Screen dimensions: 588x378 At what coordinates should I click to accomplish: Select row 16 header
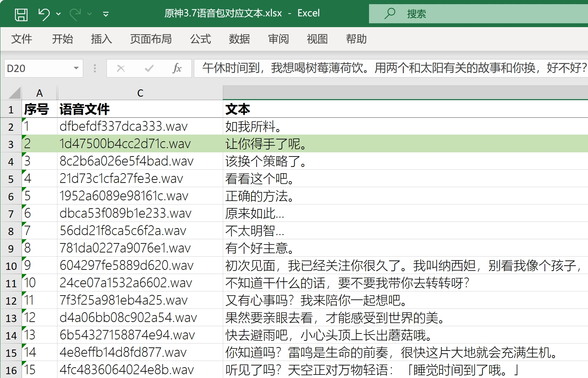(11, 370)
